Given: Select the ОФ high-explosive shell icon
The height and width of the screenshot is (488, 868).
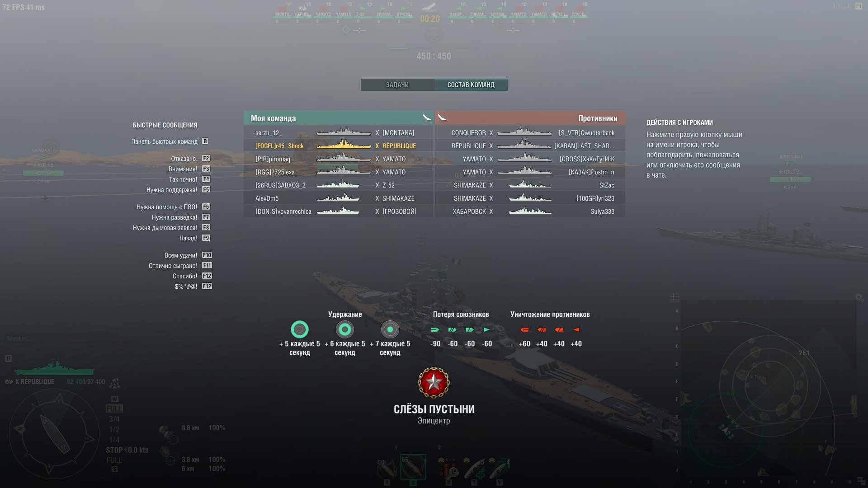Looking at the screenshot, I should pyautogui.click(x=387, y=468).
